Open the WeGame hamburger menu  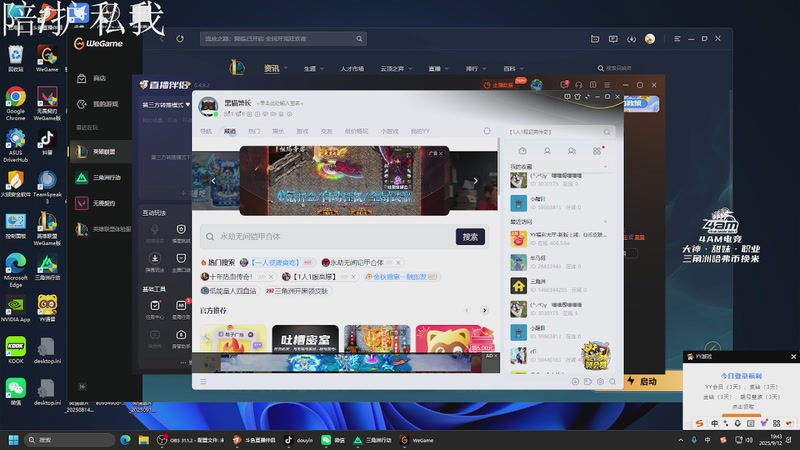click(677, 39)
